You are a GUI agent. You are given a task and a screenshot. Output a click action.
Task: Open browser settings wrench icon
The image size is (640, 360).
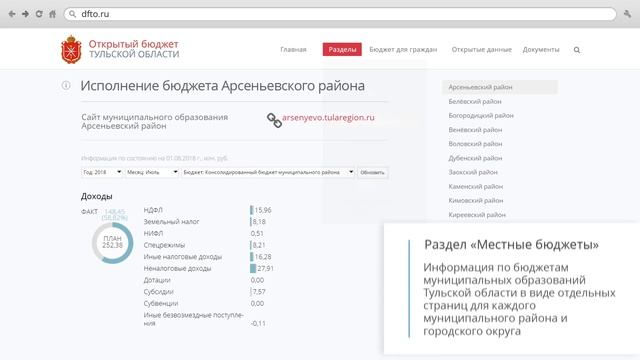[x=627, y=14]
